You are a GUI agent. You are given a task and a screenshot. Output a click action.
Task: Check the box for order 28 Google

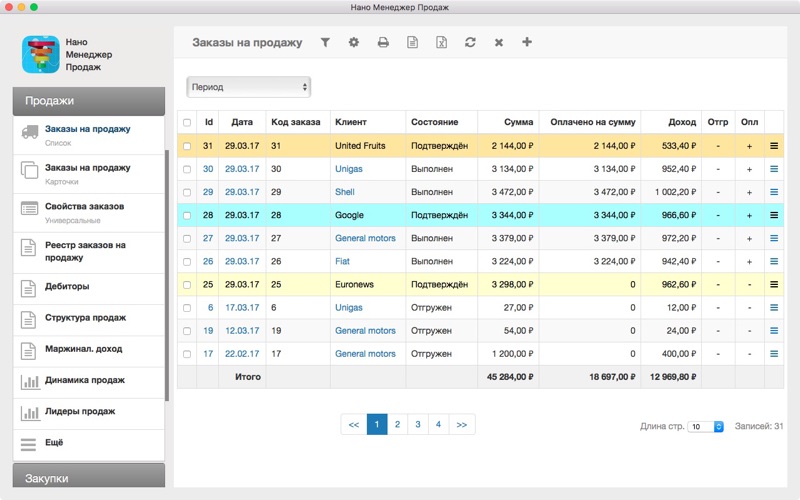[187, 215]
